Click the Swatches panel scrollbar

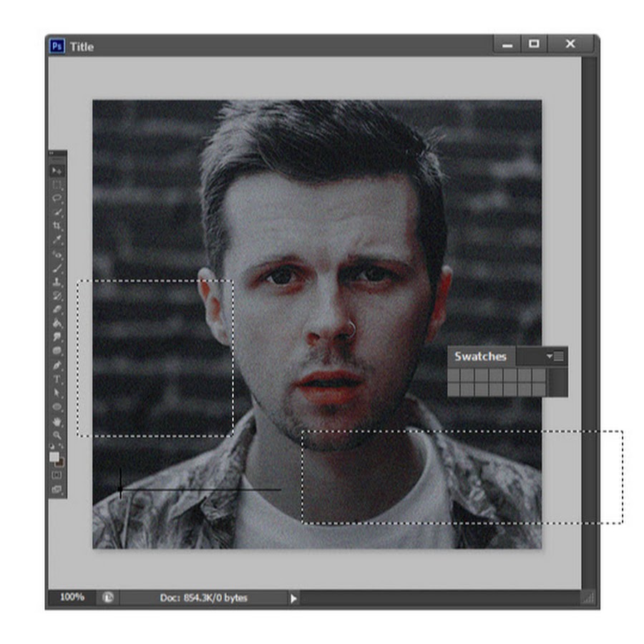point(557,382)
